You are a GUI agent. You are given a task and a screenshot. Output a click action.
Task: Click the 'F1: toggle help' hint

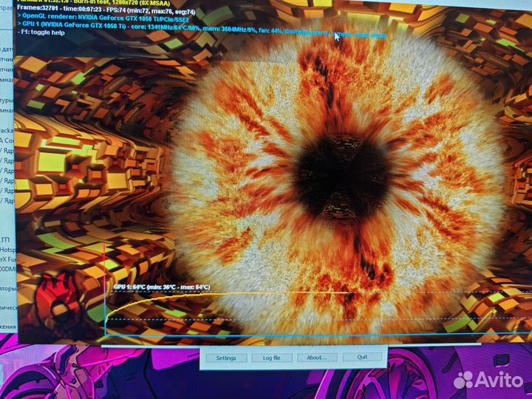(41, 33)
